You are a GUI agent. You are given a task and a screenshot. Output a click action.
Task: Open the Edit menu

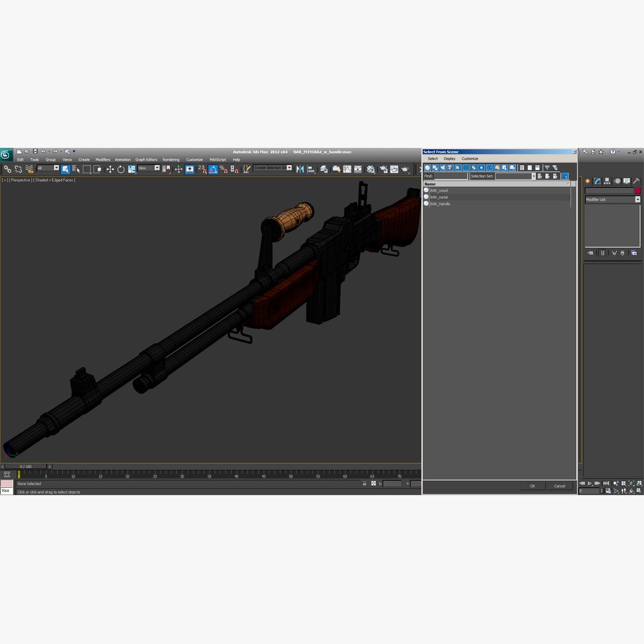tap(20, 160)
